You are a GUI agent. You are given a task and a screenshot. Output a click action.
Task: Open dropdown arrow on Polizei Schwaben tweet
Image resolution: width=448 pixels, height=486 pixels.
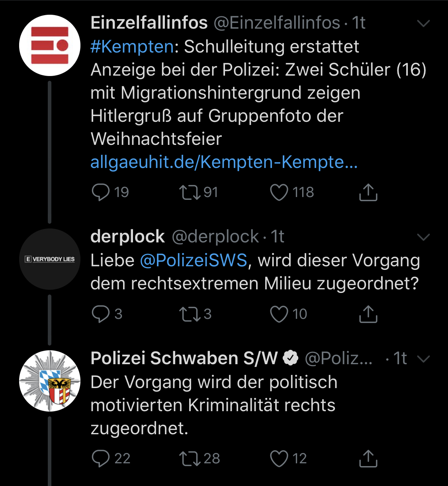[423, 359]
